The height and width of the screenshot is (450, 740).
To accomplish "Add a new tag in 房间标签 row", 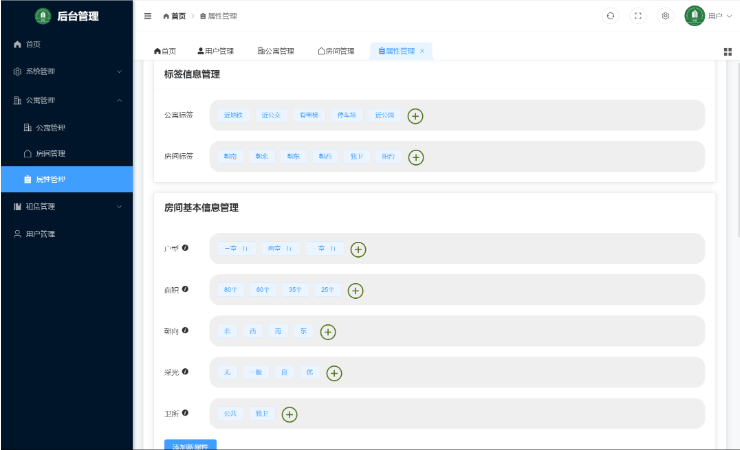I will click(x=416, y=157).
